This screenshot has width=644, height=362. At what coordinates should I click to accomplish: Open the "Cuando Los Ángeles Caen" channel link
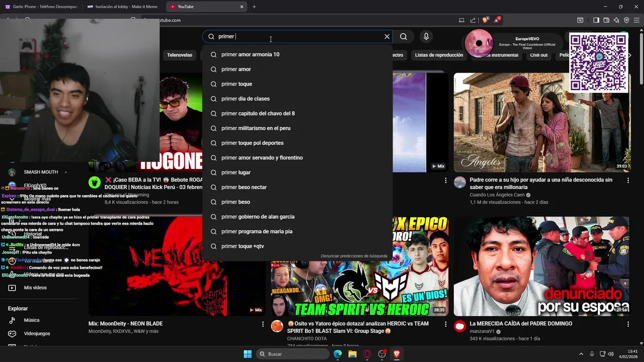click(497, 195)
